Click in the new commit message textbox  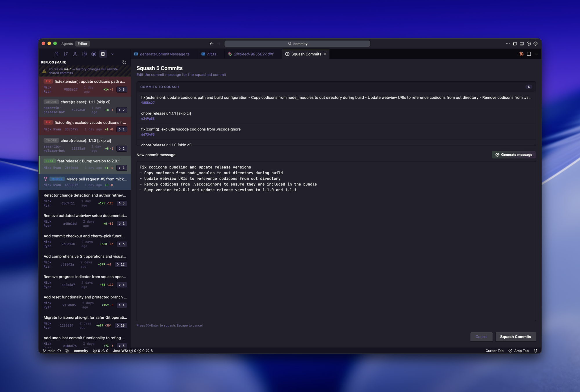pyautogui.click(x=336, y=246)
